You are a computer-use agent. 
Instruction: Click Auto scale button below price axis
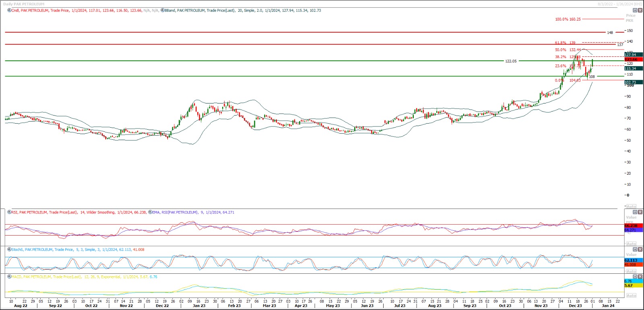point(631,206)
